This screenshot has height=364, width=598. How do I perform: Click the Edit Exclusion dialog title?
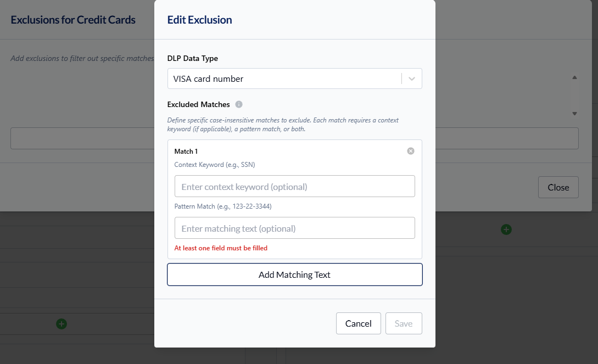click(199, 20)
